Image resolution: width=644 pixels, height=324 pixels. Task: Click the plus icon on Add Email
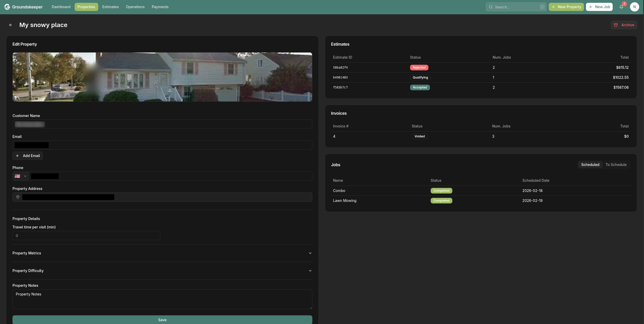point(17,156)
